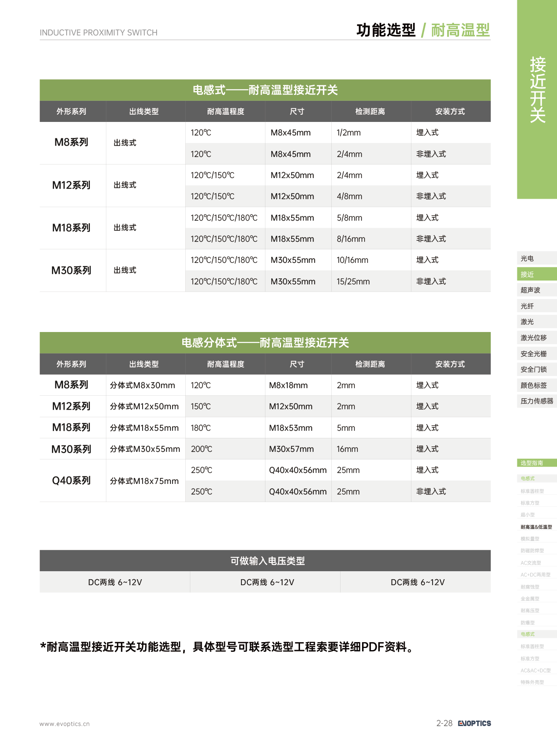Open the 耐腐蚀型 index entry
Screen dimensions: 557x756
[x=530, y=587]
